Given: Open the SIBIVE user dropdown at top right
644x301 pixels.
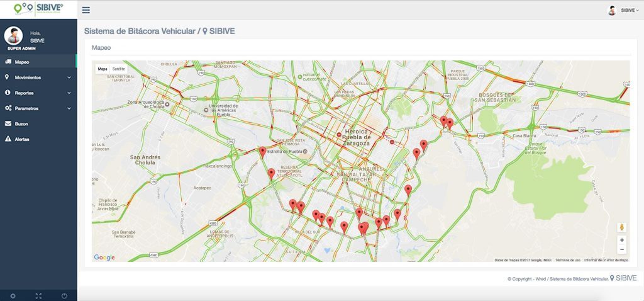Looking at the screenshot, I should (623, 10).
